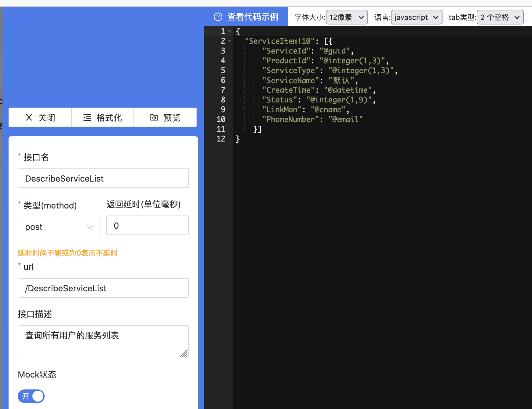
Task: Click the textarea resize handle corner
Action: pos(184,354)
